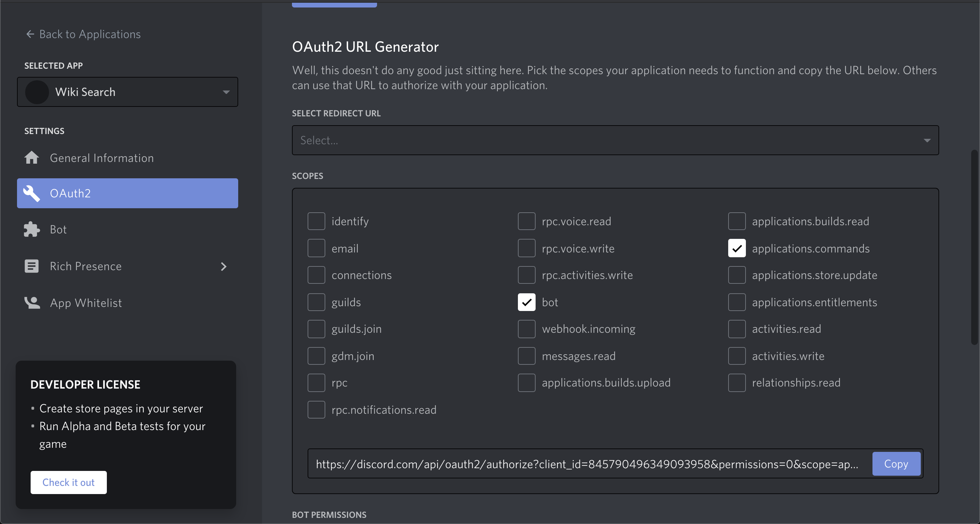Open the Bot settings page

pos(58,229)
